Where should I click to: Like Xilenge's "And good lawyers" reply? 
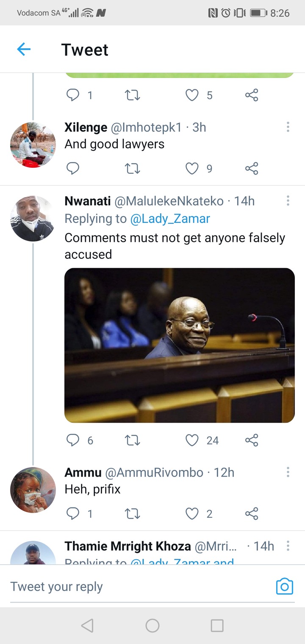tap(192, 169)
